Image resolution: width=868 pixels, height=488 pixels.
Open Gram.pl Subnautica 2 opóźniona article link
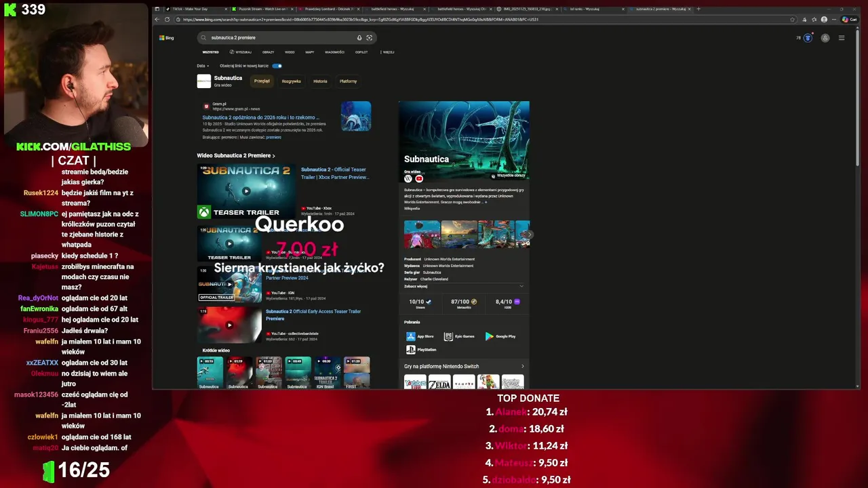point(260,117)
